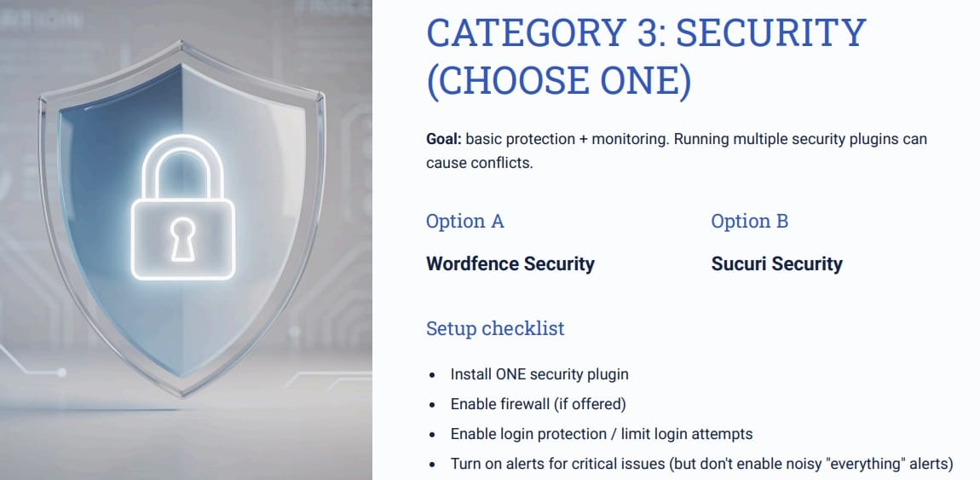The width and height of the screenshot is (980, 480).
Task: Click the keyhole inside the padlock
Action: pyautogui.click(x=182, y=238)
